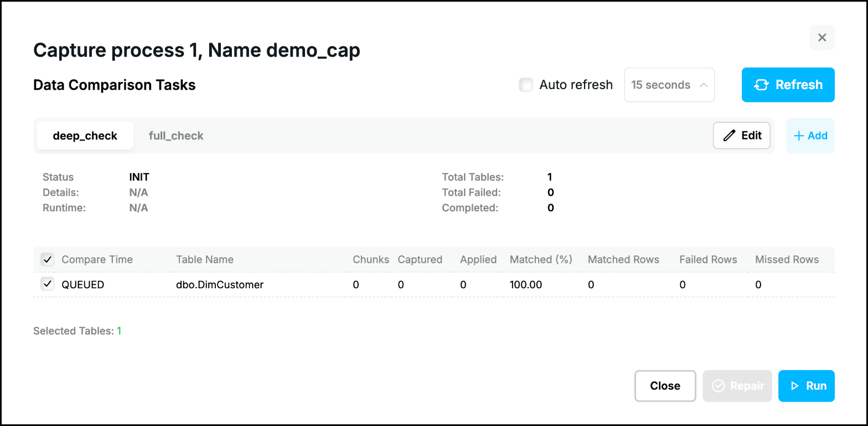Switch to the full_check tab
868x426 pixels.
[x=176, y=136]
